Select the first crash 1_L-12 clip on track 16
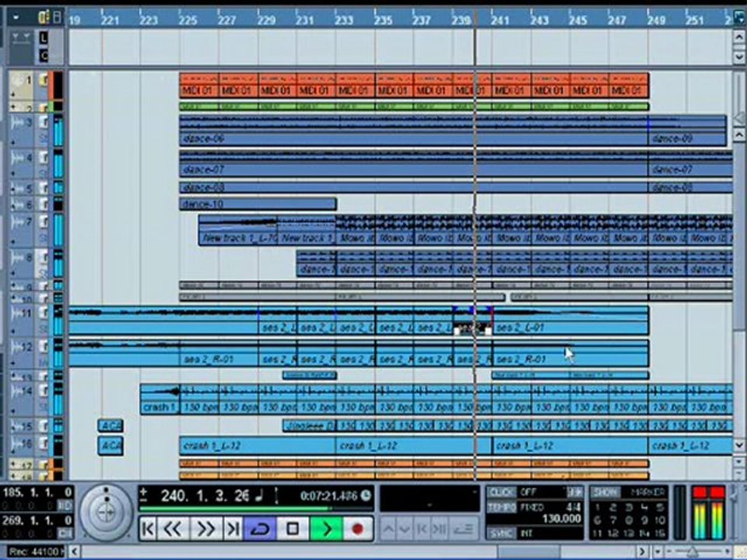Image resolution: width=747 pixels, height=560 pixels. (258, 446)
